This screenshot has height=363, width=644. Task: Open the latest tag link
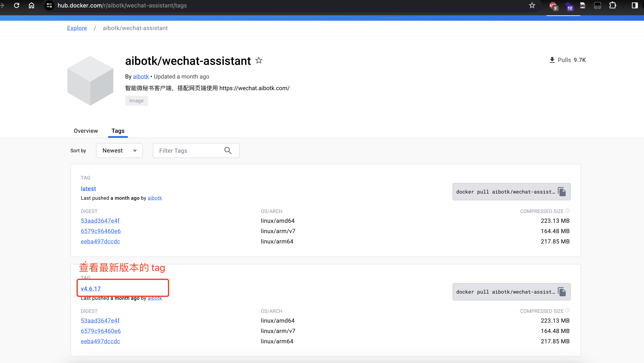point(88,189)
